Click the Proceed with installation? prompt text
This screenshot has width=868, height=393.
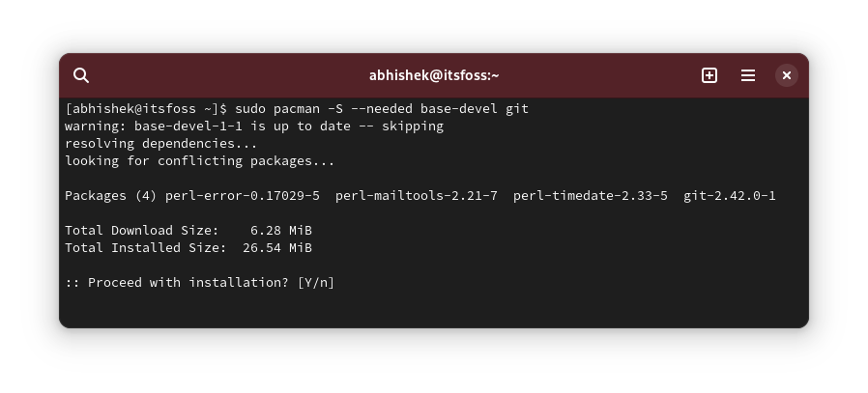pos(188,283)
